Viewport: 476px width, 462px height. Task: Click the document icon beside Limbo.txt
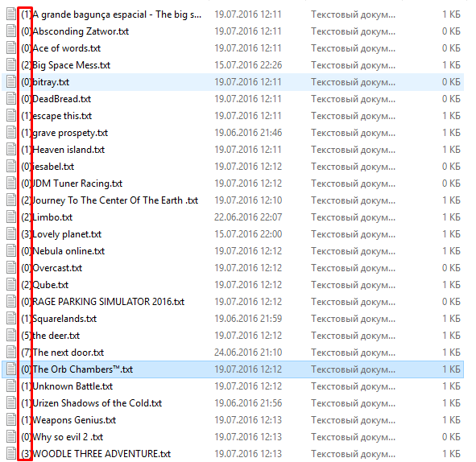point(11,217)
